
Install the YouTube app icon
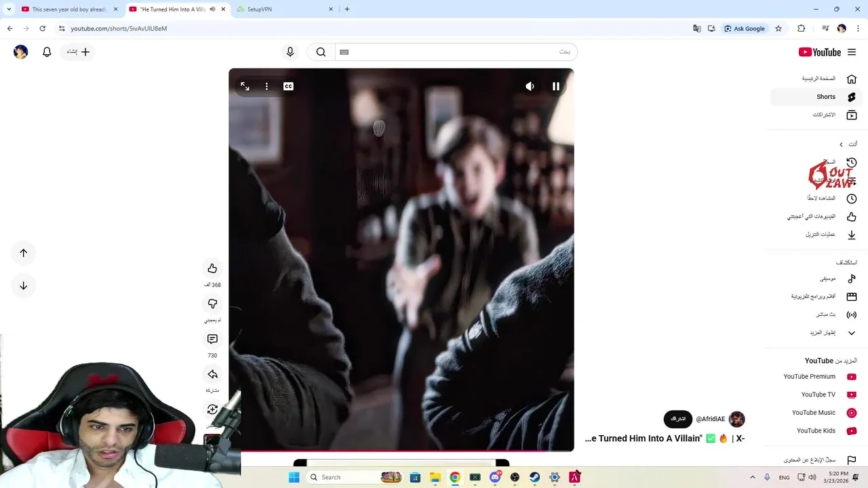click(711, 28)
